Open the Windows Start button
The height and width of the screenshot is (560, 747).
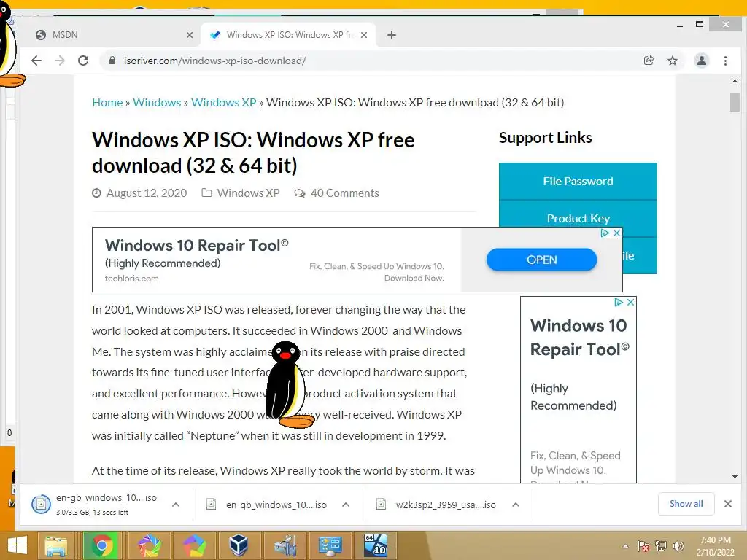18,545
